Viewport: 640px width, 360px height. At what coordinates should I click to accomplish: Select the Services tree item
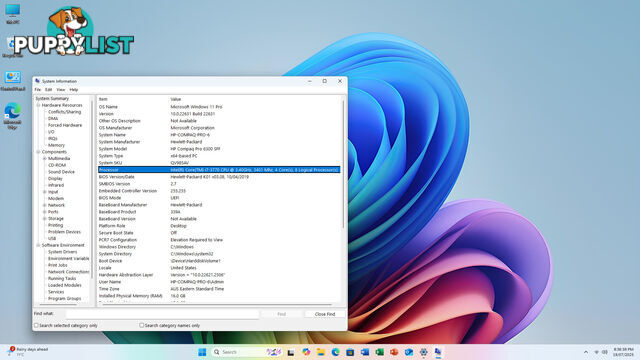(x=56, y=292)
